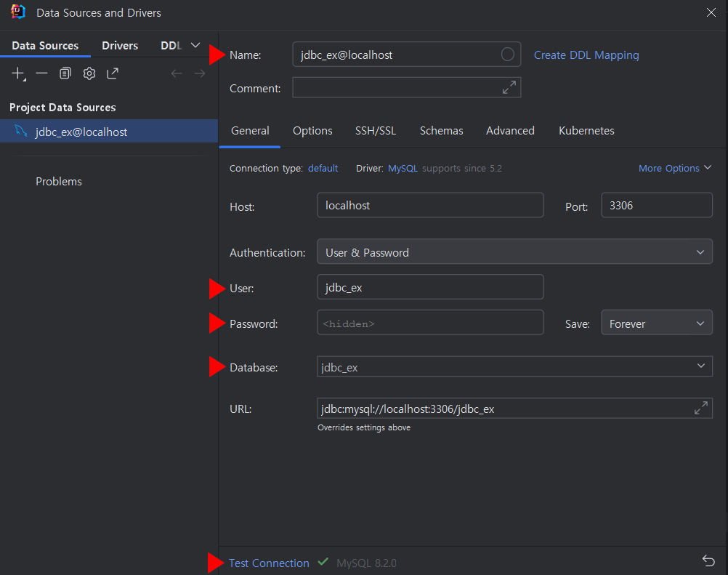This screenshot has width=728, height=575.
Task: Open the Authentication User & Password dropdown
Action: [x=514, y=252]
